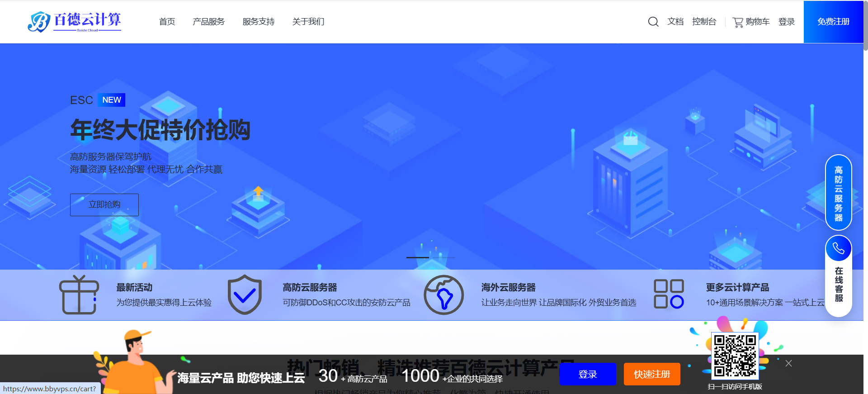
Task: Click text 扫一扫访问手机版
Action: click(x=735, y=386)
